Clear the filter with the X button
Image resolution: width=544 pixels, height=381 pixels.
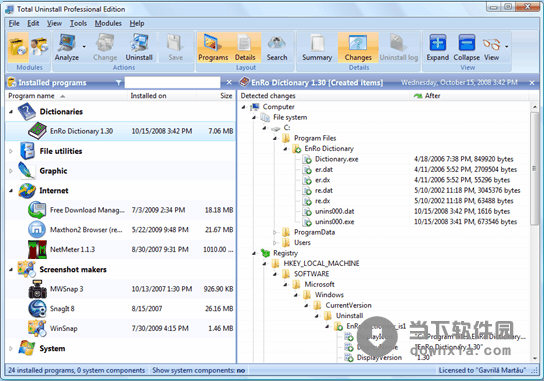(x=229, y=83)
